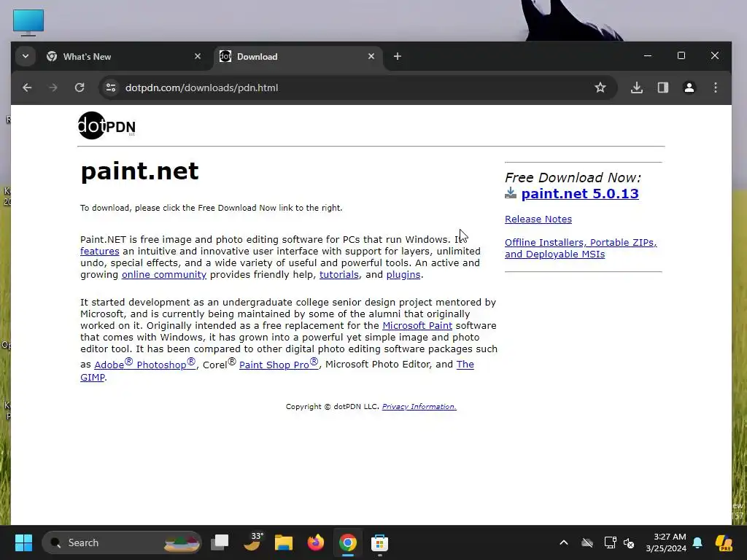Image resolution: width=747 pixels, height=560 pixels.
Task: Switch to the What's New tab
Action: (124, 57)
